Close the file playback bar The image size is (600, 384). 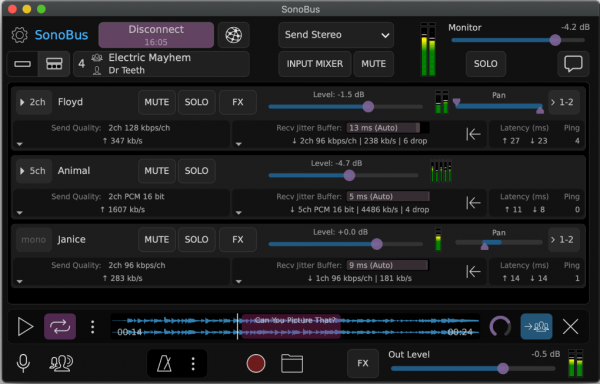click(570, 327)
